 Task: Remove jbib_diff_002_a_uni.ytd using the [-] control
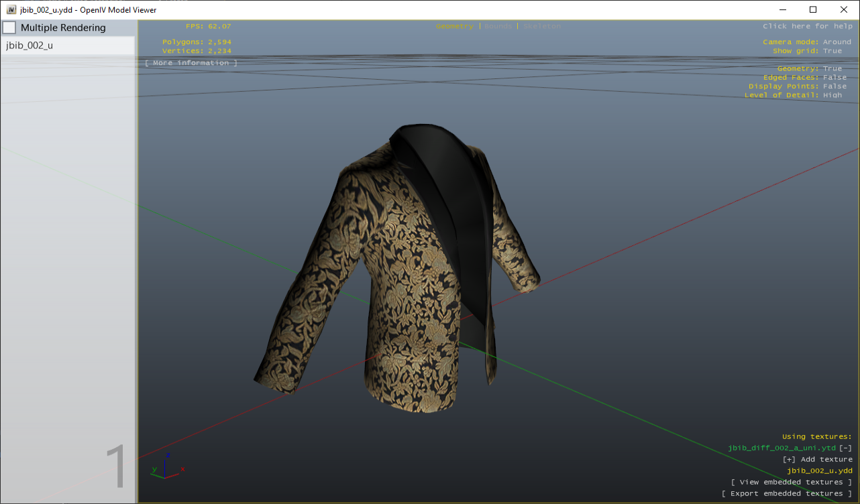(x=846, y=448)
